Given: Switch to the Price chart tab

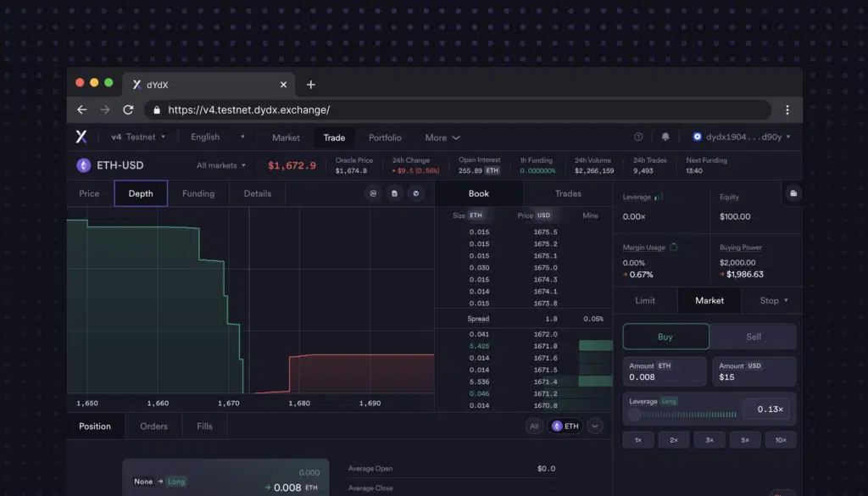Looking at the screenshot, I should (89, 193).
